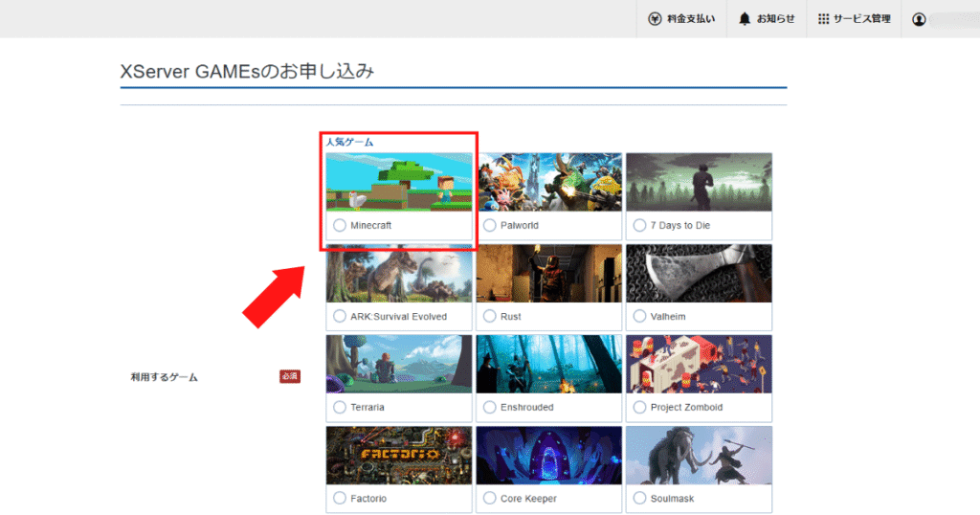Image resolution: width=980 pixels, height=515 pixels.
Task: Click the ARK dinosaur thumbnail image
Action: pyautogui.click(x=399, y=273)
